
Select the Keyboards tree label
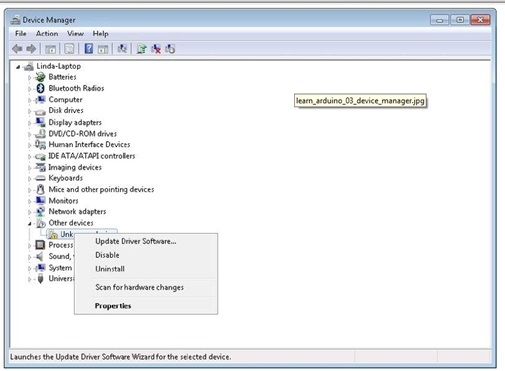(x=66, y=178)
